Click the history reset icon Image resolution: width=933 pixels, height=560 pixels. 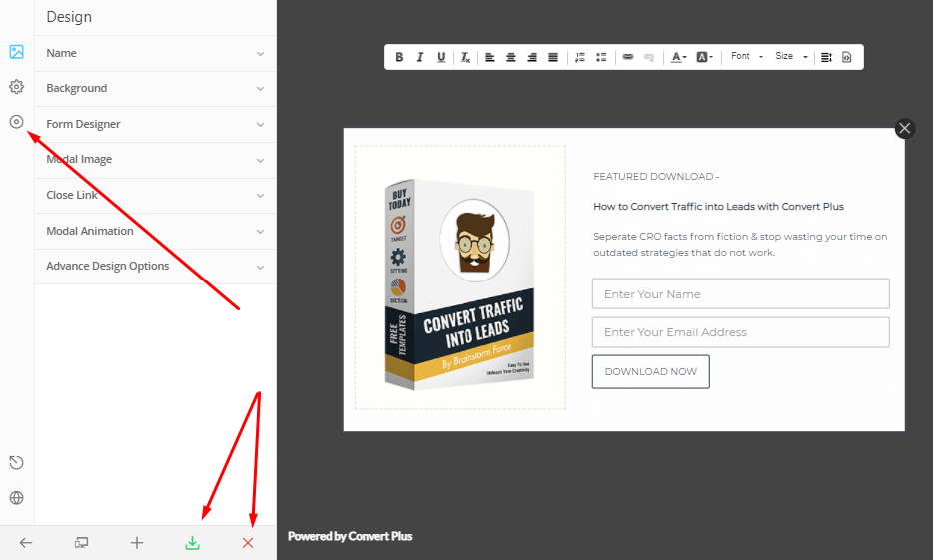pyautogui.click(x=17, y=462)
